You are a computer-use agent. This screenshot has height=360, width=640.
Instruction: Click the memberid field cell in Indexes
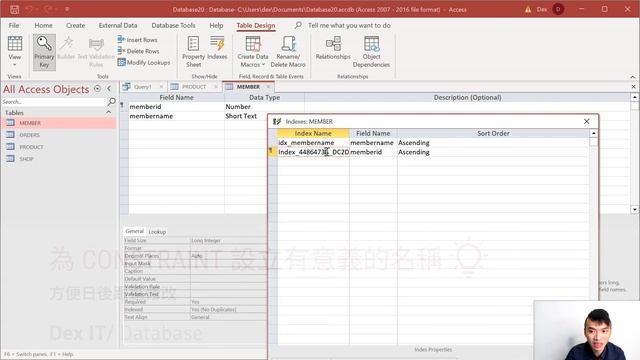pyautogui.click(x=373, y=152)
